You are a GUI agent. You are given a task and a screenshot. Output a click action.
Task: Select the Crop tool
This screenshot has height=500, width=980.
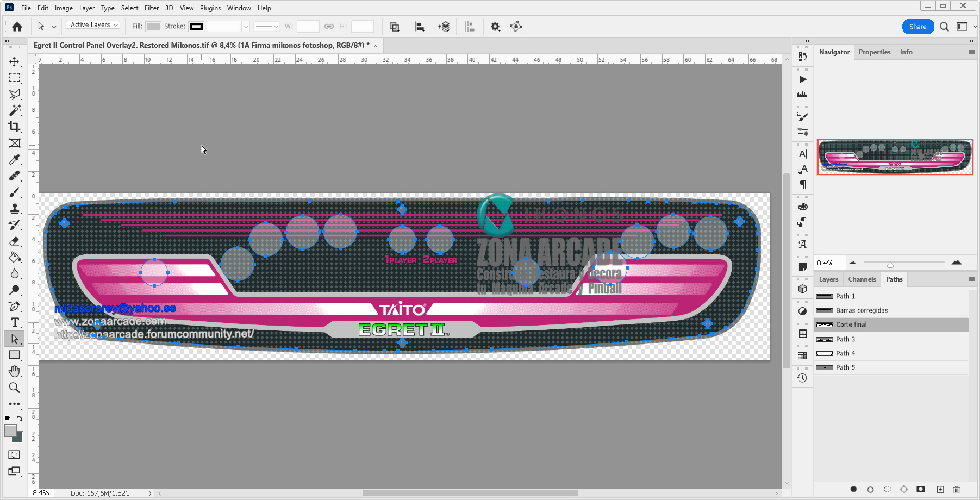pos(15,127)
